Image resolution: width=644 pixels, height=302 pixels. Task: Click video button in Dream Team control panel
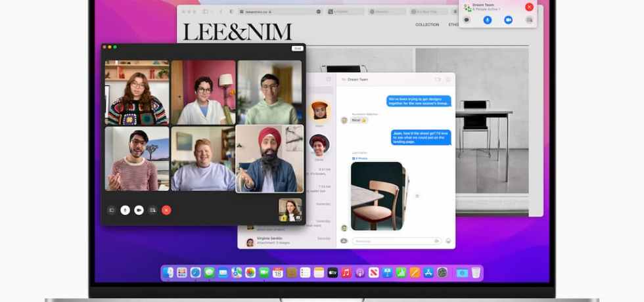(508, 20)
